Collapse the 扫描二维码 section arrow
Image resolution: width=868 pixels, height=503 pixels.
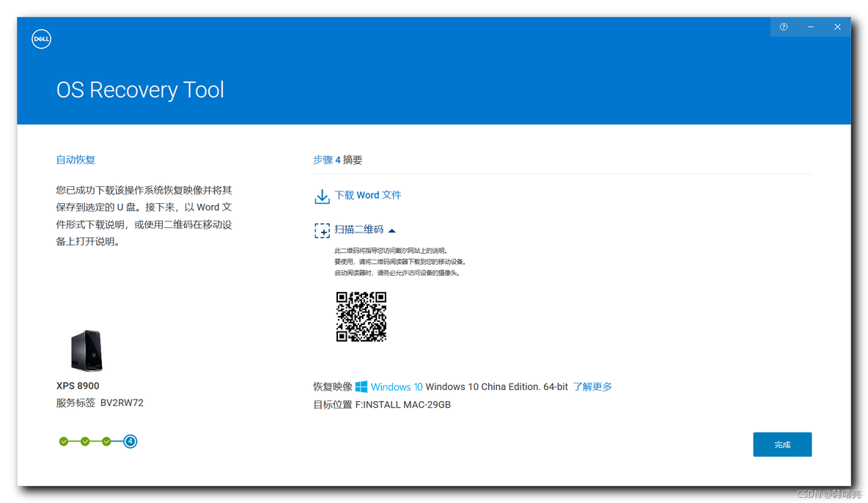pyautogui.click(x=392, y=230)
